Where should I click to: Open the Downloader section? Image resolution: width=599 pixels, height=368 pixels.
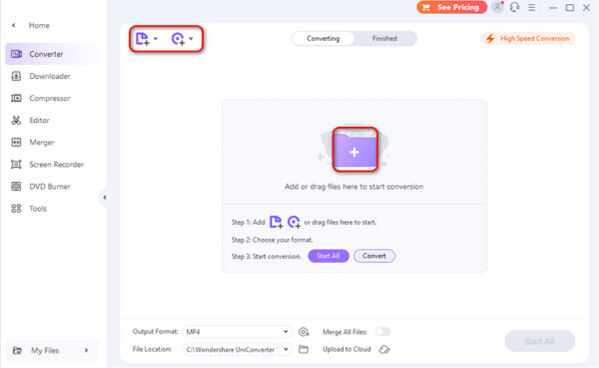(x=51, y=76)
